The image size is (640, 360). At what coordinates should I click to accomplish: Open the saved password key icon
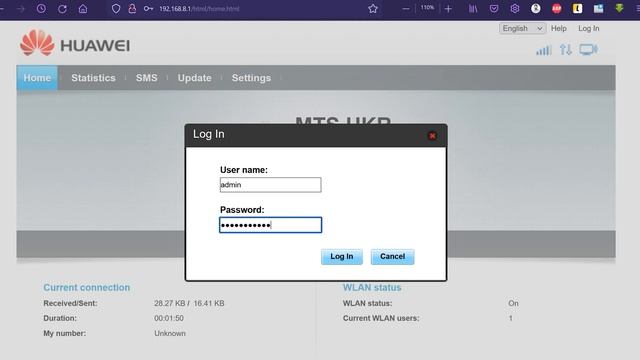point(148,9)
